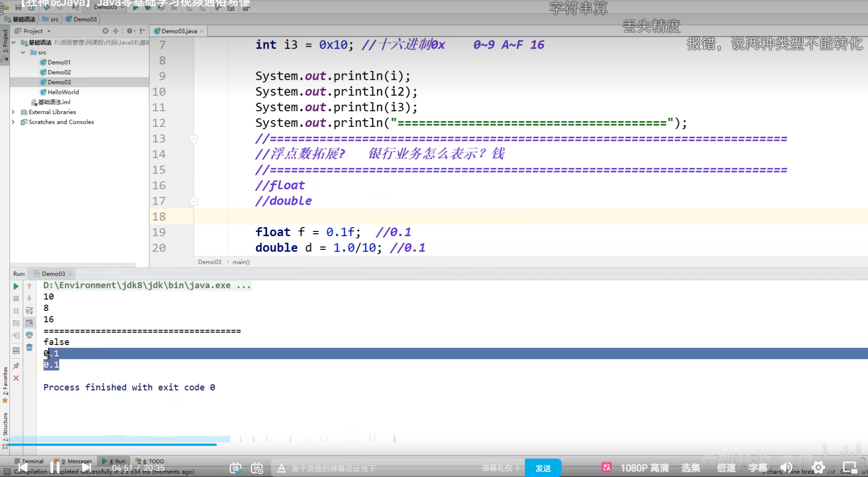Viewport: 868px width, 477px height.
Task: Click main() in editor breadcrumb
Action: (x=241, y=262)
